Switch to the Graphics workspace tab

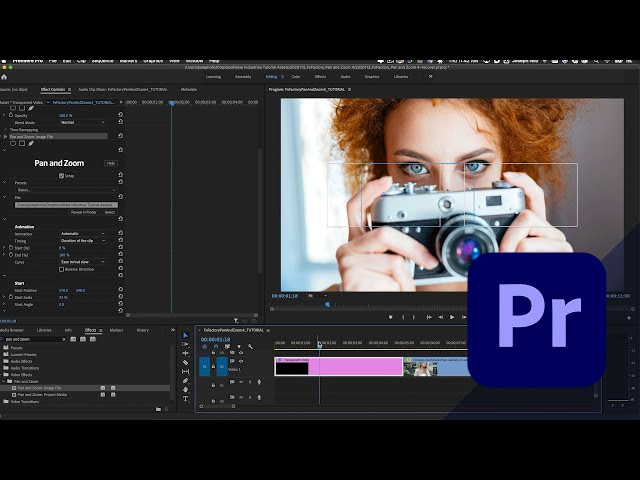(372, 76)
